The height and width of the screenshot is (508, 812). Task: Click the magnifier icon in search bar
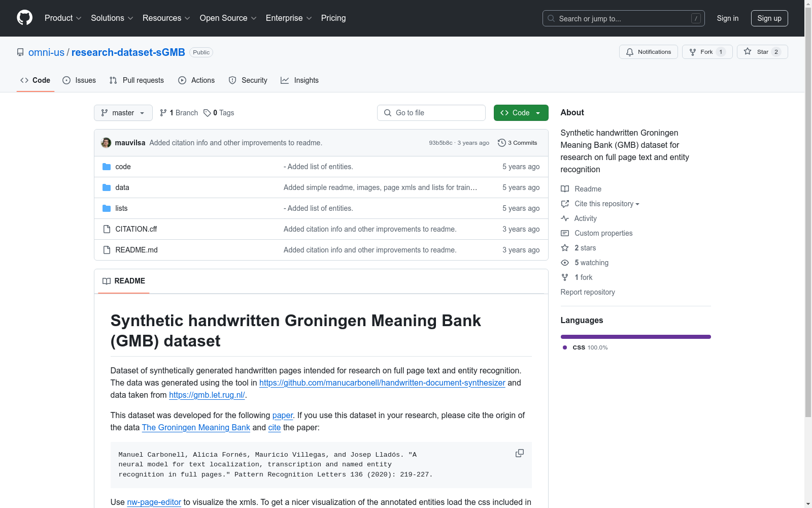(551, 18)
